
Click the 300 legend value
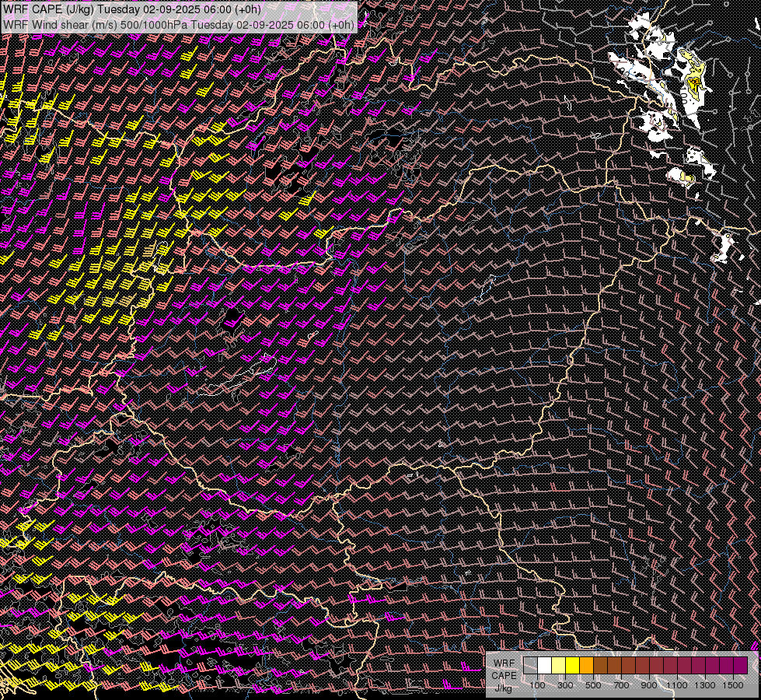click(565, 685)
